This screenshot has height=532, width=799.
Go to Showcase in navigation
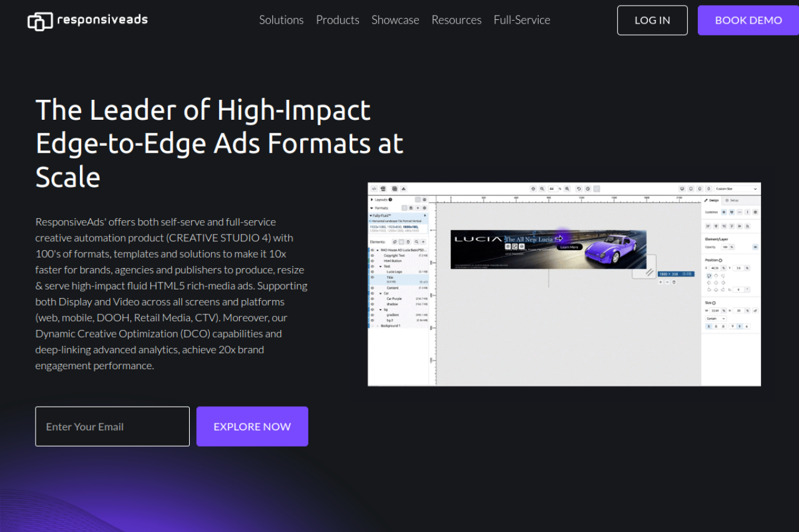(x=395, y=20)
